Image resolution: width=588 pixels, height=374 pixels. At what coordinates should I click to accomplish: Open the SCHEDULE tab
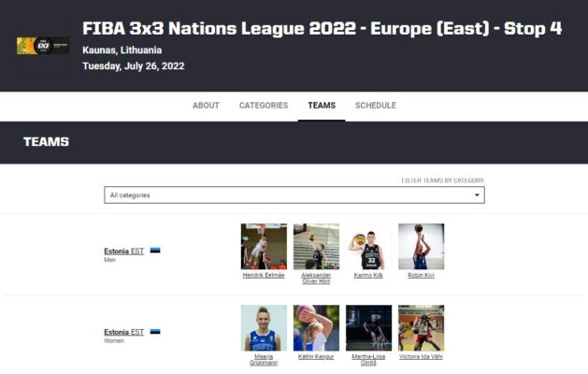376,106
